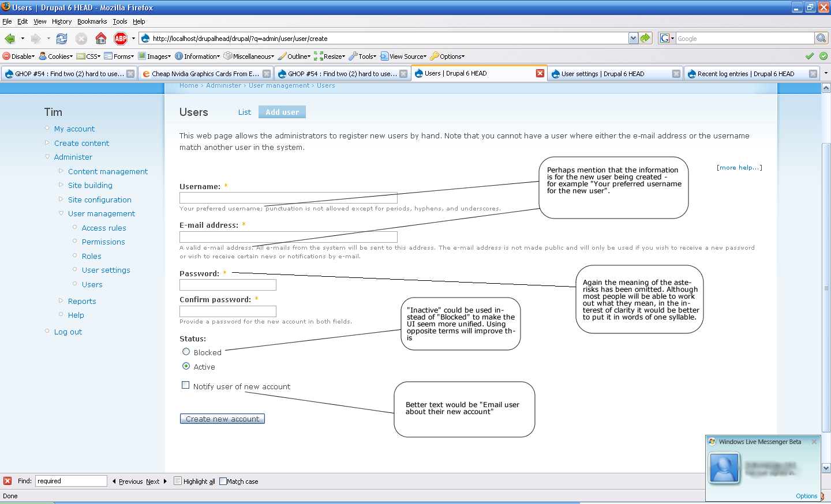Click the green checkmark standards icon

(x=810, y=56)
